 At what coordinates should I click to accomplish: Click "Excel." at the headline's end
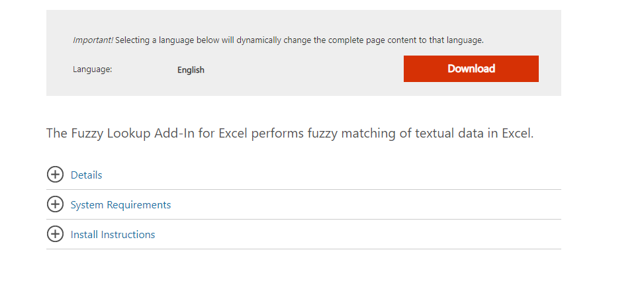click(x=518, y=134)
